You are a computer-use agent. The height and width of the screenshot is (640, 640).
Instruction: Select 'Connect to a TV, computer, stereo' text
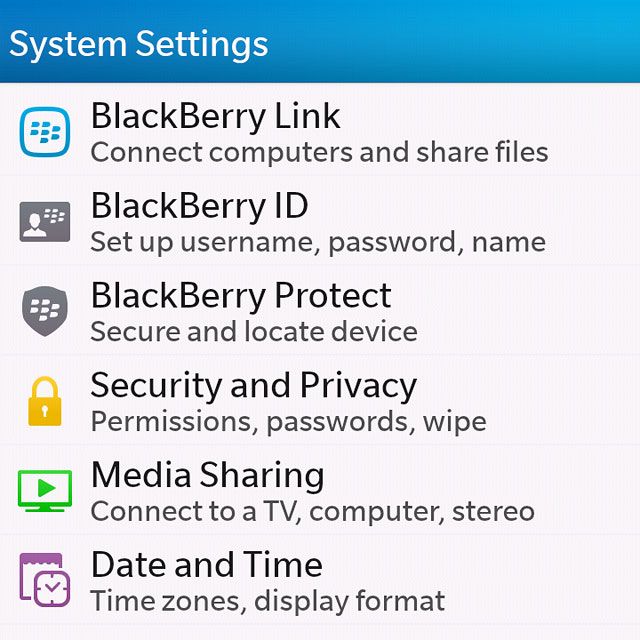[x=313, y=511]
